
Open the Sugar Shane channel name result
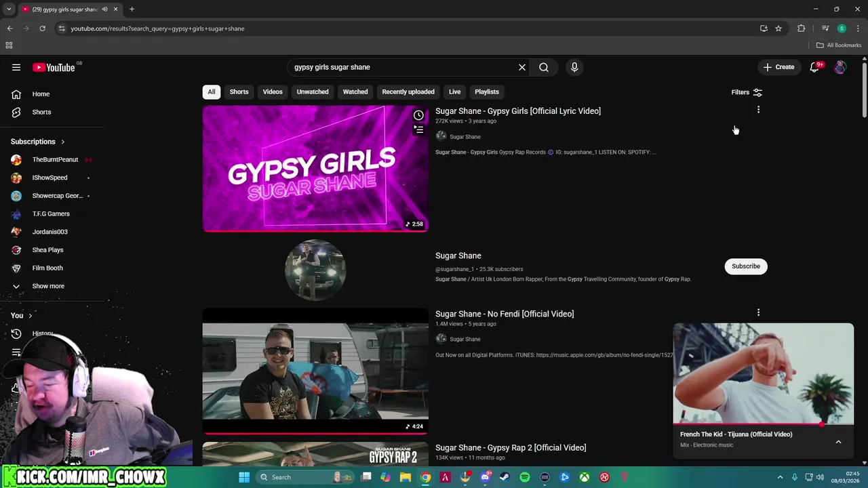[x=458, y=256]
